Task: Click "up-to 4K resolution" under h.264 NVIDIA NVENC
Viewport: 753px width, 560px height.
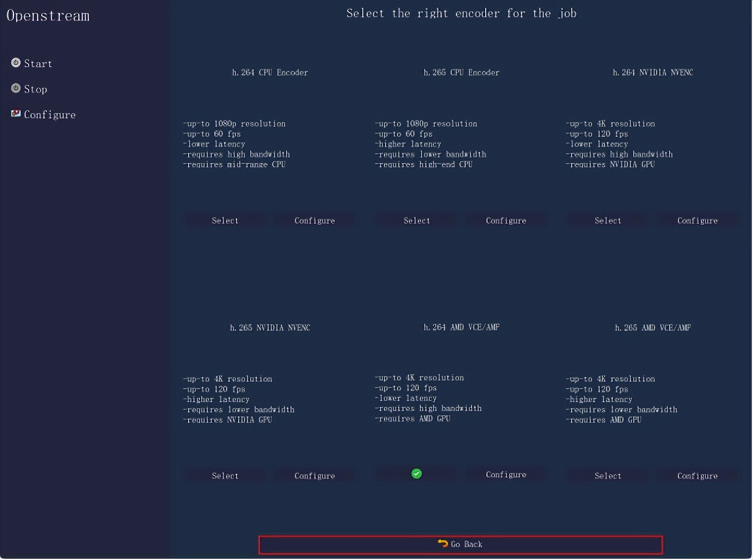Action: click(x=610, y=123)
